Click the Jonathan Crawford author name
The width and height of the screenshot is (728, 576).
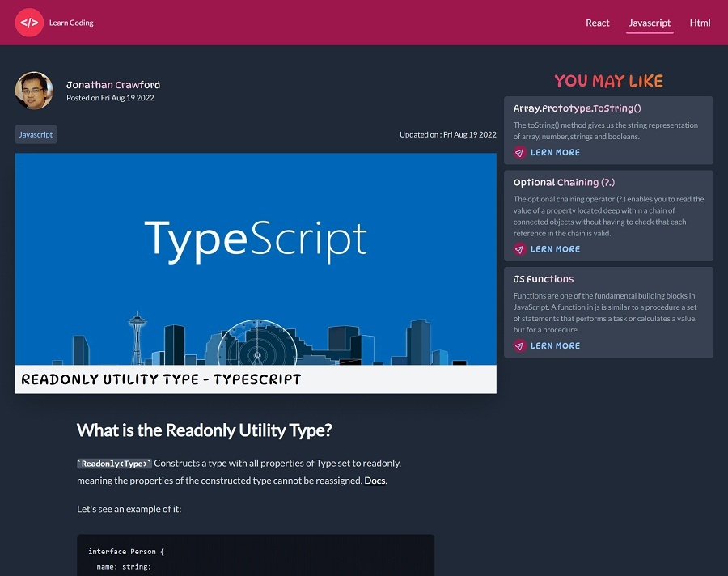[x=112, y=84]
